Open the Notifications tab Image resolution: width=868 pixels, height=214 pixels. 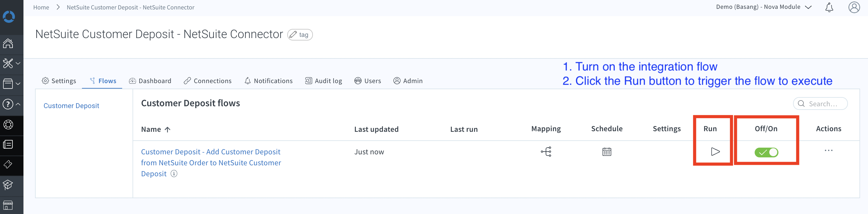pyautogui.click(x=268, y=81)
